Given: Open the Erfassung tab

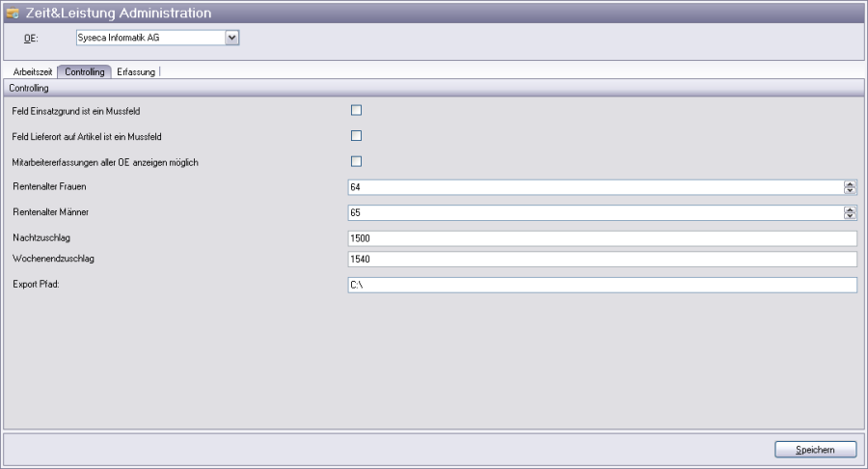Looking at the screenshot, I should click(x=136, y=72).
